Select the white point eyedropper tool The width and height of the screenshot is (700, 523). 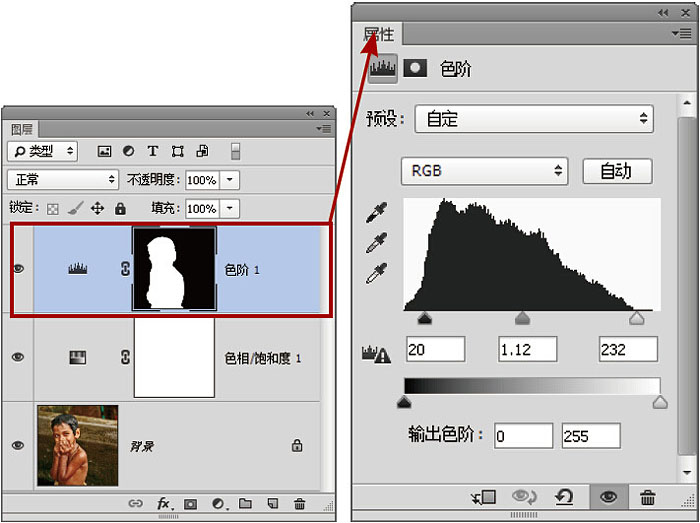379,273
